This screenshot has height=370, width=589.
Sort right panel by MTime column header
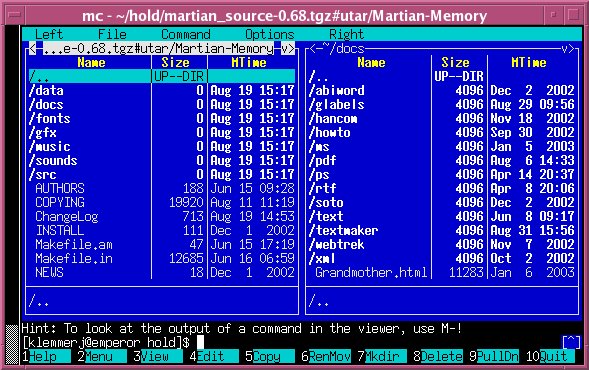(x=529, y=62)
